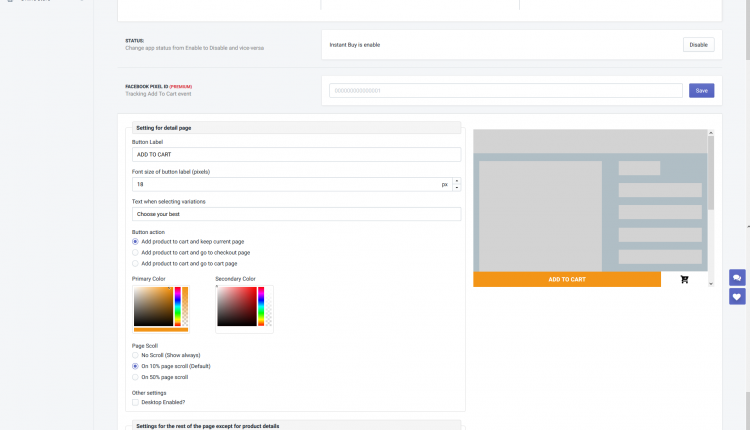Click the orange ADD TO CART preview button
750x430 pixels.
point(567,280)
